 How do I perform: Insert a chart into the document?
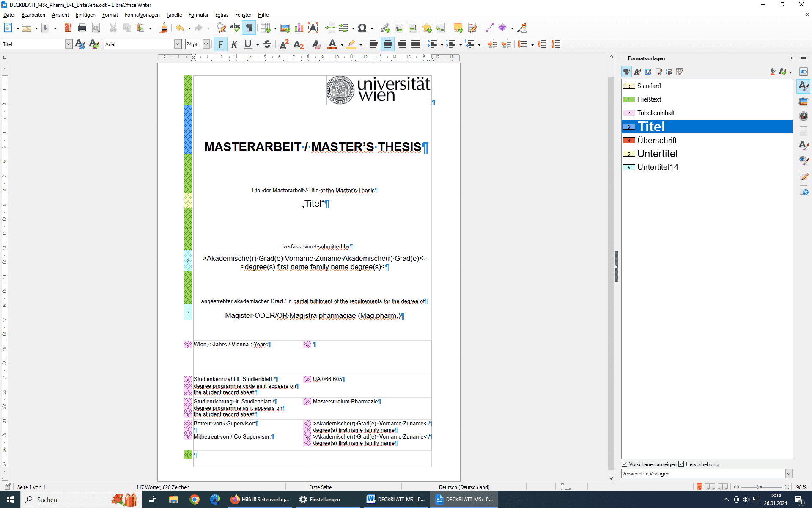coord(299,28)
